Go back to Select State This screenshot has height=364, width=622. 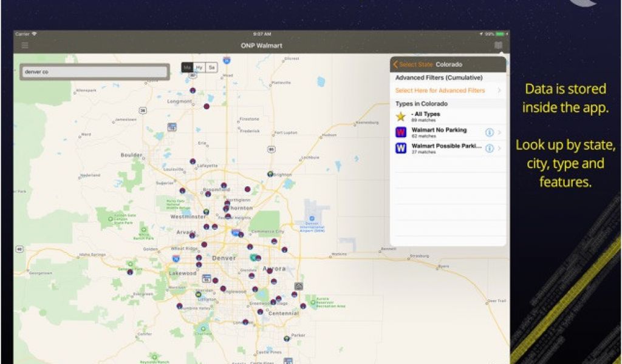(412, 64)
